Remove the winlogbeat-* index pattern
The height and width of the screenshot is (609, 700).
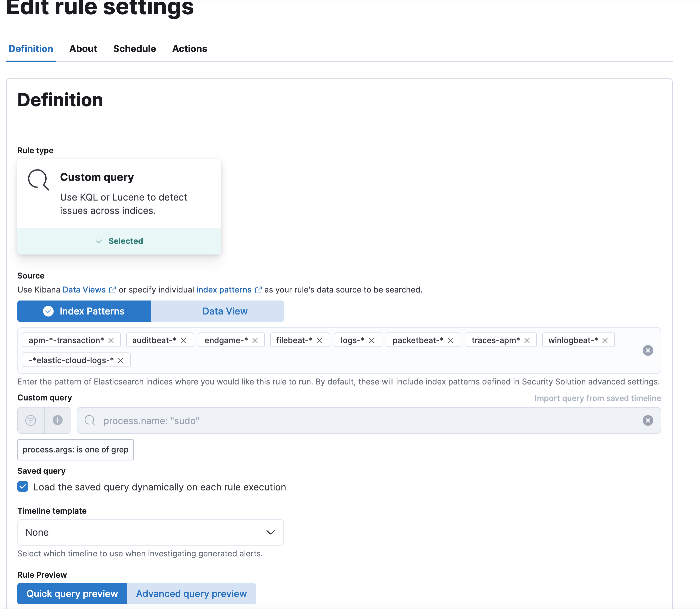pyautogui.click(x=605, y=340)
